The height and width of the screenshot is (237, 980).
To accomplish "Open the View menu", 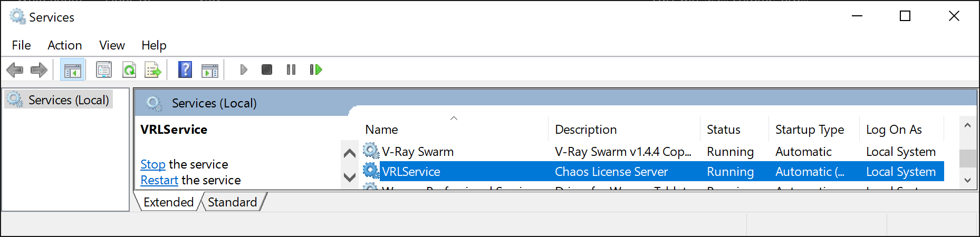I will coord(112,45).
